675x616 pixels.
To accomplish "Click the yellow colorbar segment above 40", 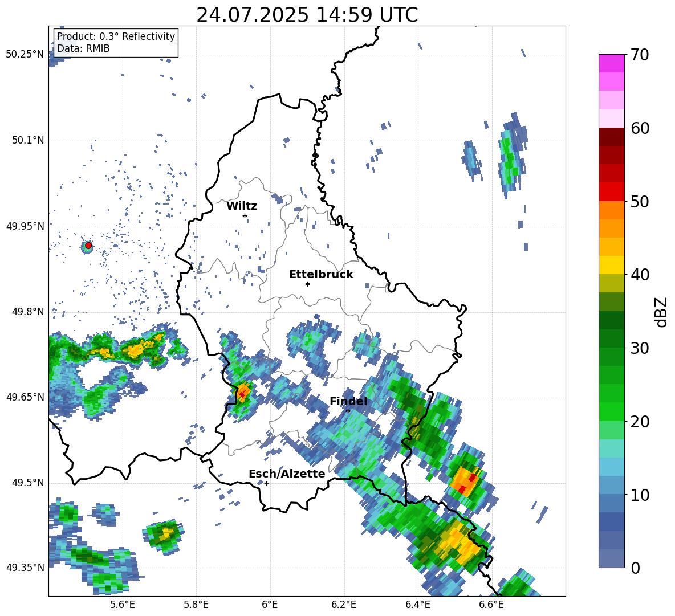I will pos(611,265).
